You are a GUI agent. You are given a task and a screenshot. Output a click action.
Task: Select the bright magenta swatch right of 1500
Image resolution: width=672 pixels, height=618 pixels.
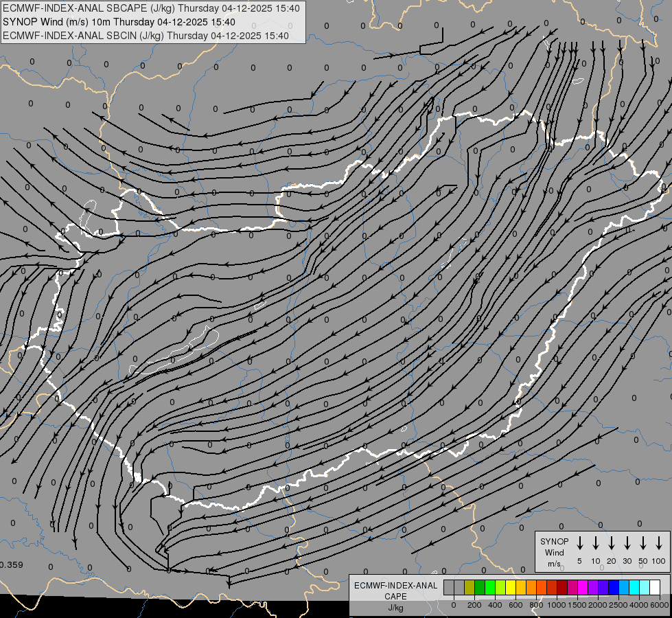click(583, 587)
